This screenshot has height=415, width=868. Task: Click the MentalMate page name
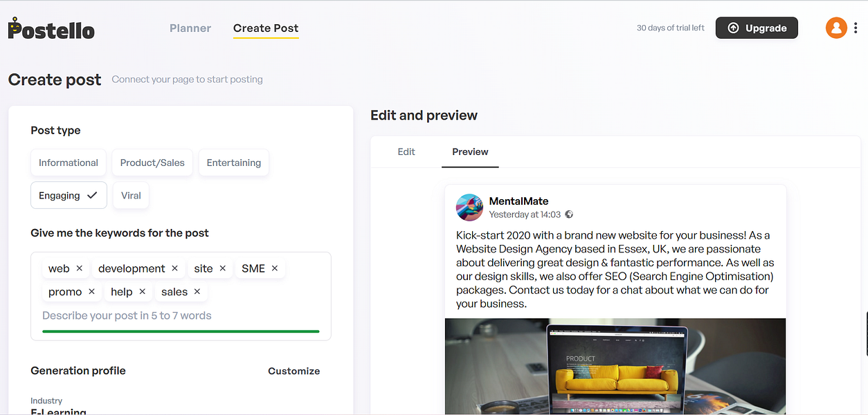[518, 201]
